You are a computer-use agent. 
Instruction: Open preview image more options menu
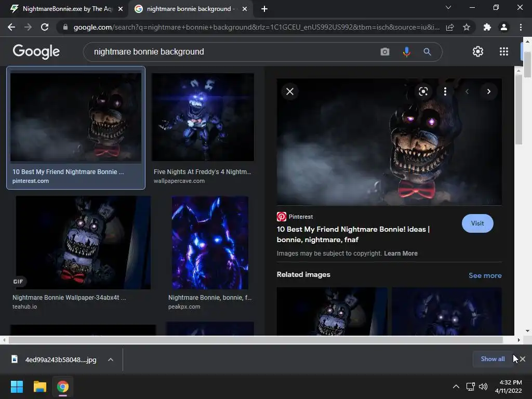point(445,91)
